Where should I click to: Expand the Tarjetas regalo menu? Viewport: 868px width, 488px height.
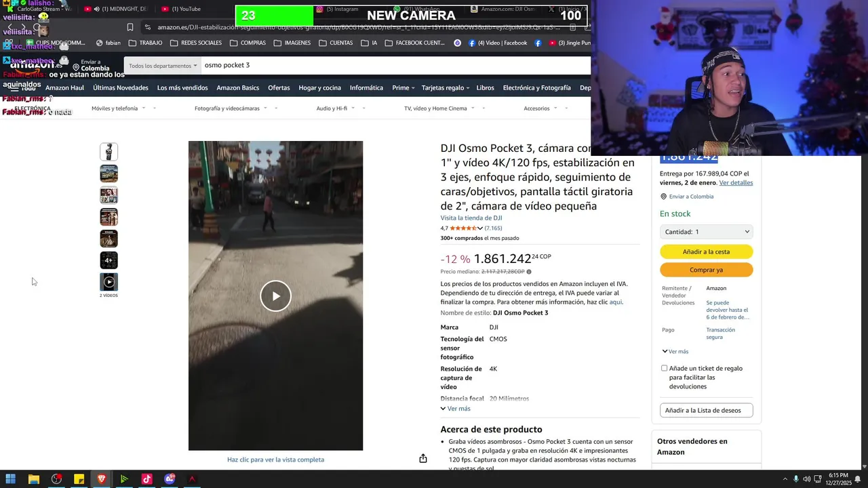pos(446,88)
